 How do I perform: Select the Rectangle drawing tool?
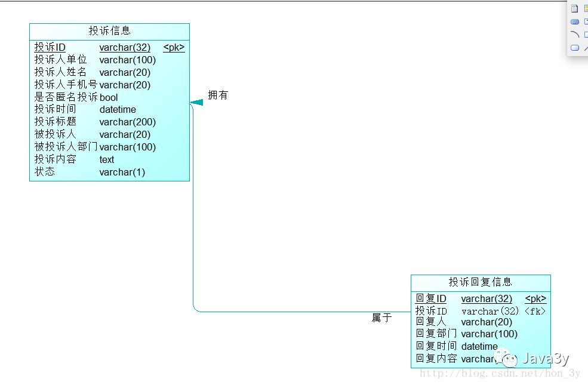tap(586, 34)
